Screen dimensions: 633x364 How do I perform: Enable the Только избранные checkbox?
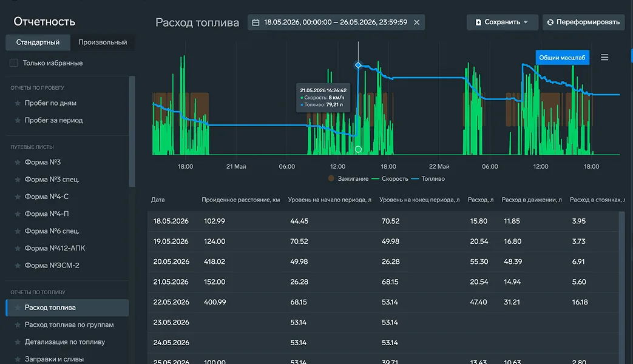14,63
